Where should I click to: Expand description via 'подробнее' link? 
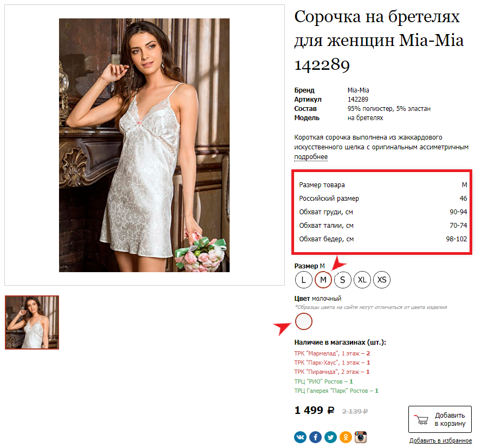[311, 157]
